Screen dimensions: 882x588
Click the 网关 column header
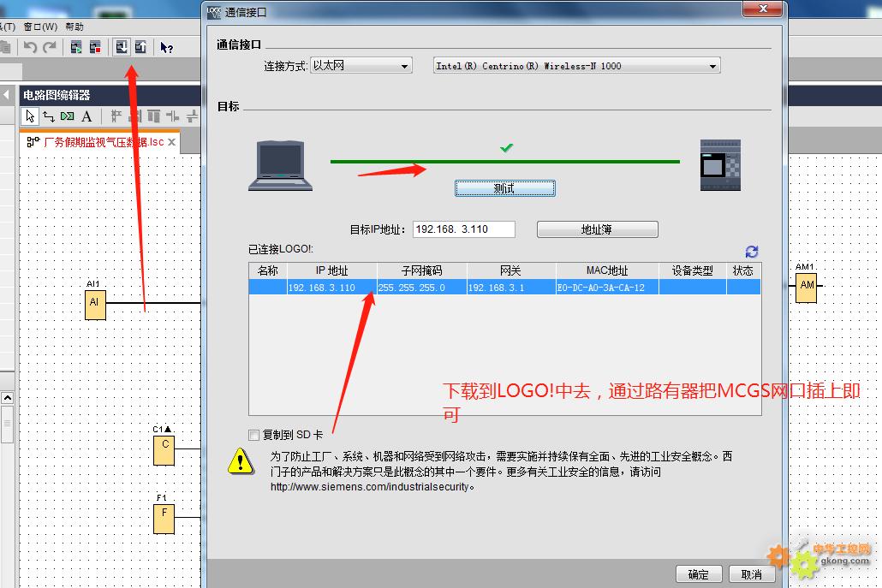tap(510, 271)
